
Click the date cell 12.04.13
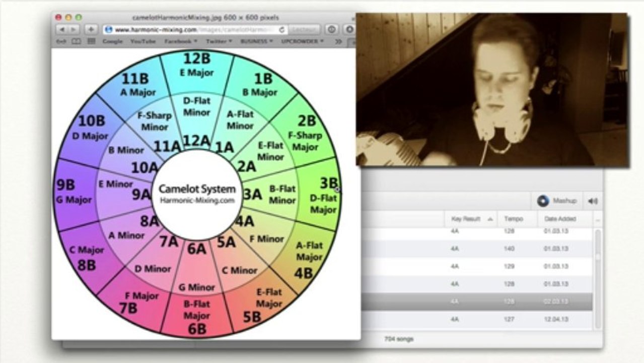[x=556, y=319]
